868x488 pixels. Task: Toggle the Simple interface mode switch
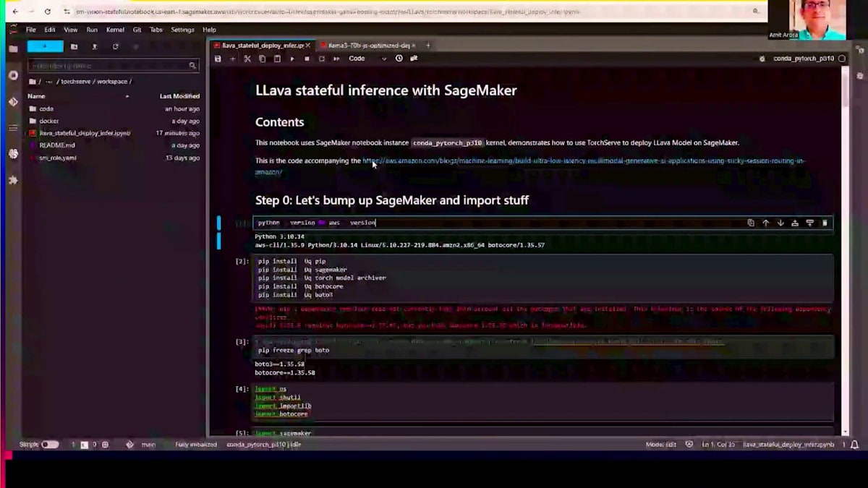pyautogui.click(x=50, y=445)
